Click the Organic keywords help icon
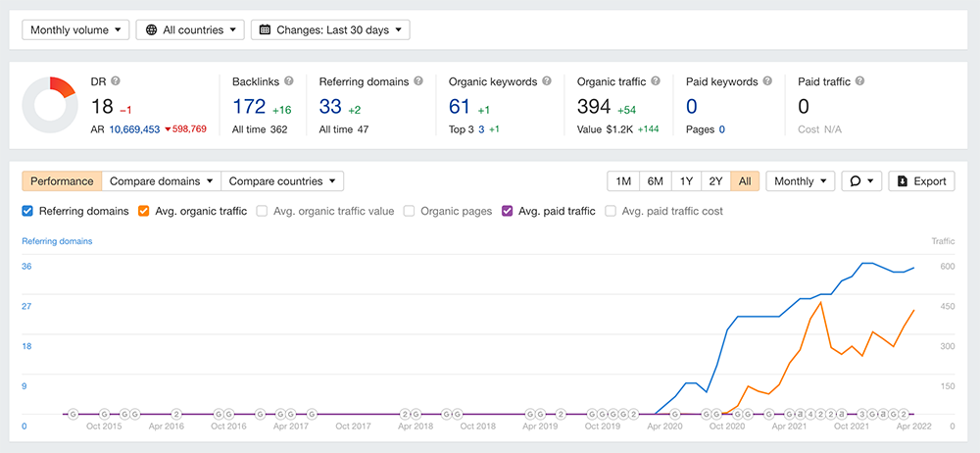The image size is (980, 453). pyautogui.click(x=547, y=81)
